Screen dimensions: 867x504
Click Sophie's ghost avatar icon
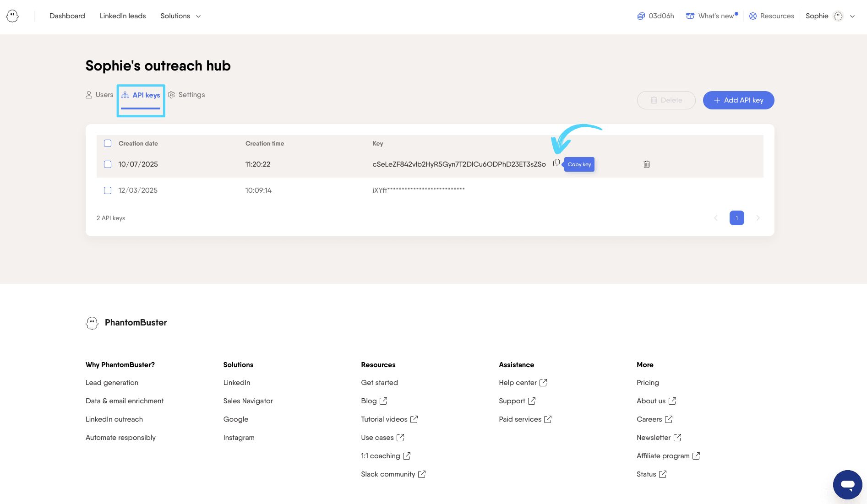(838, 16)
